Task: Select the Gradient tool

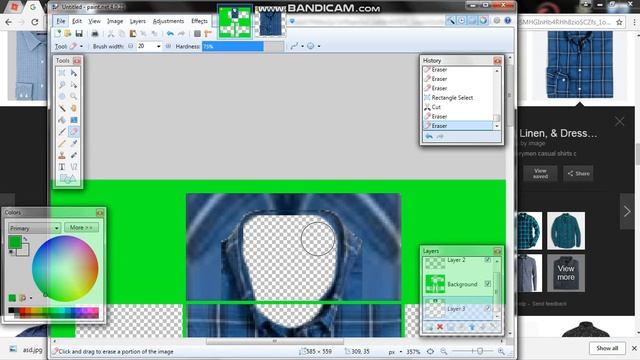Action: click(74, 120)
